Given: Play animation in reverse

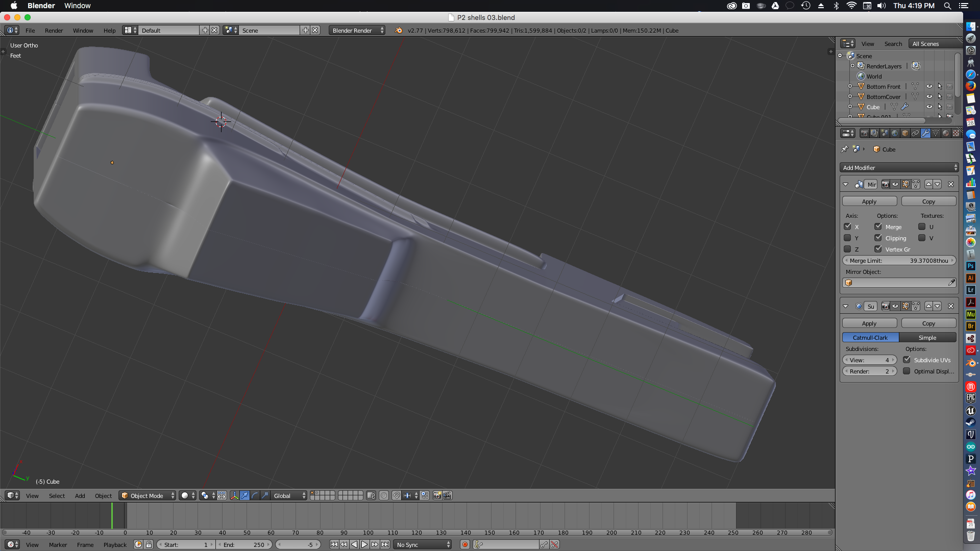Looking at the screenshot, I should 354,544.
